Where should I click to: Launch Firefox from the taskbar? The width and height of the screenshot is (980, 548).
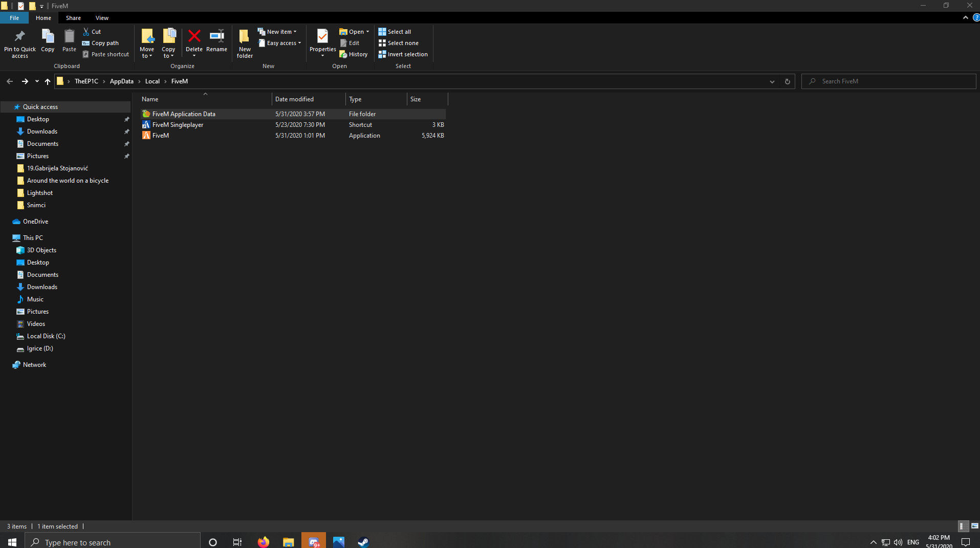point(263,542)
